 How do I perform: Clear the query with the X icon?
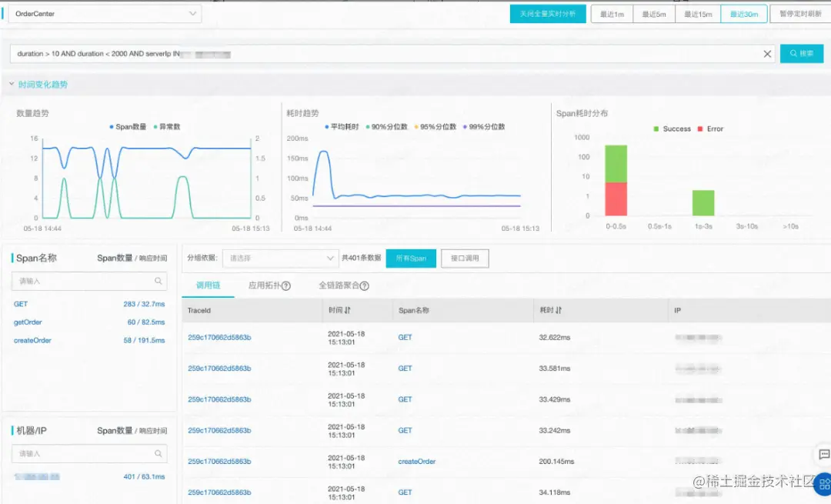[x=767, y=54]
